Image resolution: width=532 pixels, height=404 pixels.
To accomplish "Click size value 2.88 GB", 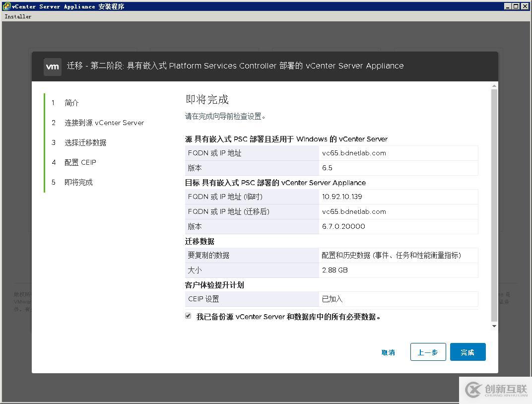I will [x=335, y=270].
